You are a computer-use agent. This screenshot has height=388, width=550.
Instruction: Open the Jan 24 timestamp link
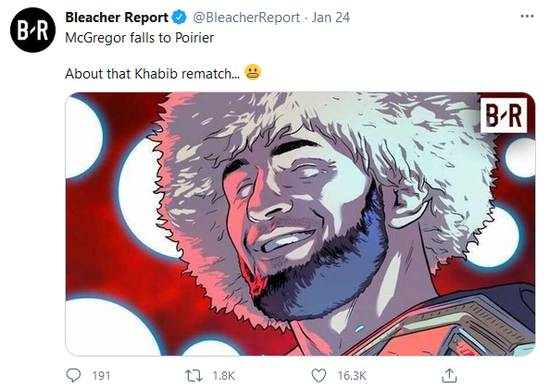(330, 17)
